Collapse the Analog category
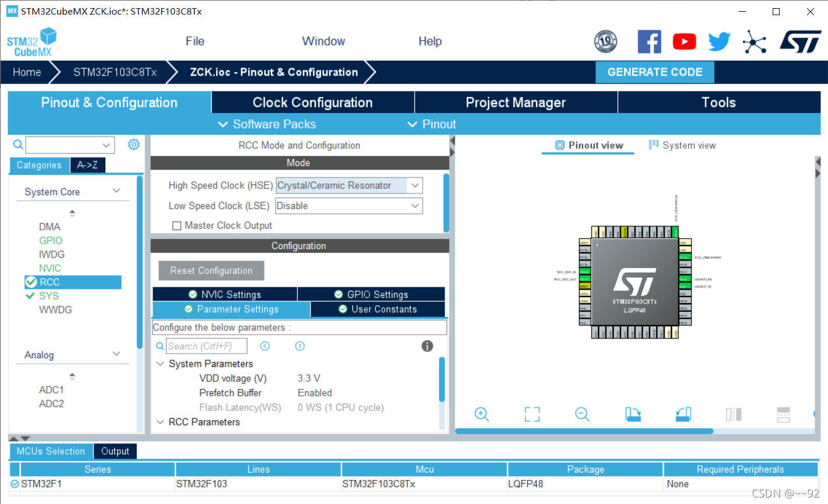Viewport: 828px width, 504px height. [117, 354]
